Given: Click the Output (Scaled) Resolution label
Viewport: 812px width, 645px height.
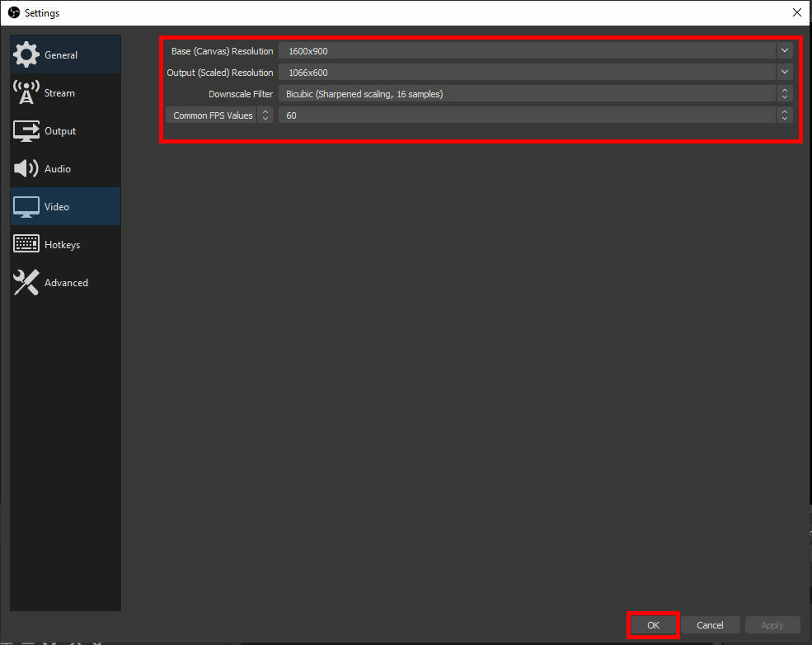Looking at the screenshot, I should coord(219,73).
